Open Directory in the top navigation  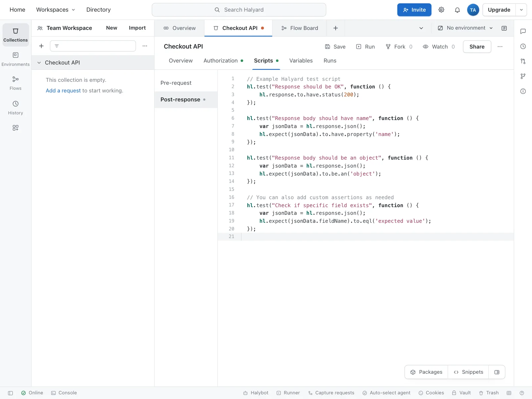[98, 10]
